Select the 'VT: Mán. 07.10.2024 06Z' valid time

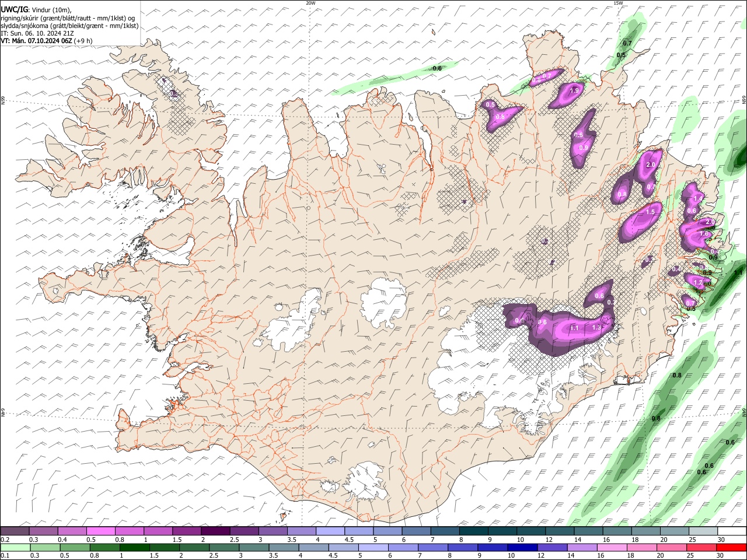pyautogui.click(x=36, y=41)
